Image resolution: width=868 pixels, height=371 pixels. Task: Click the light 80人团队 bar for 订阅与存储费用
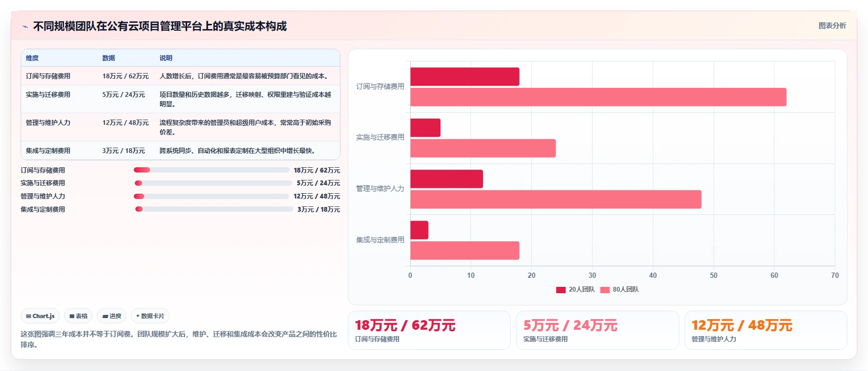[598, 97]
